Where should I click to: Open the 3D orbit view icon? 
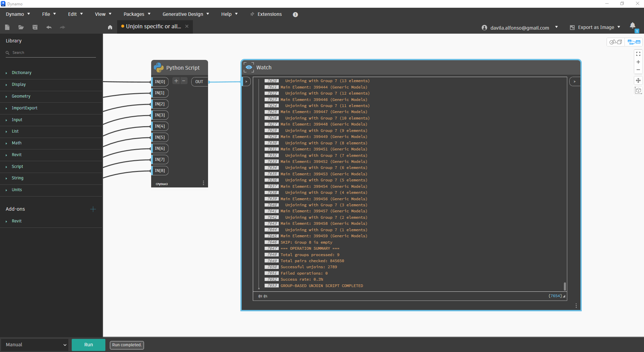click(638, 90)
